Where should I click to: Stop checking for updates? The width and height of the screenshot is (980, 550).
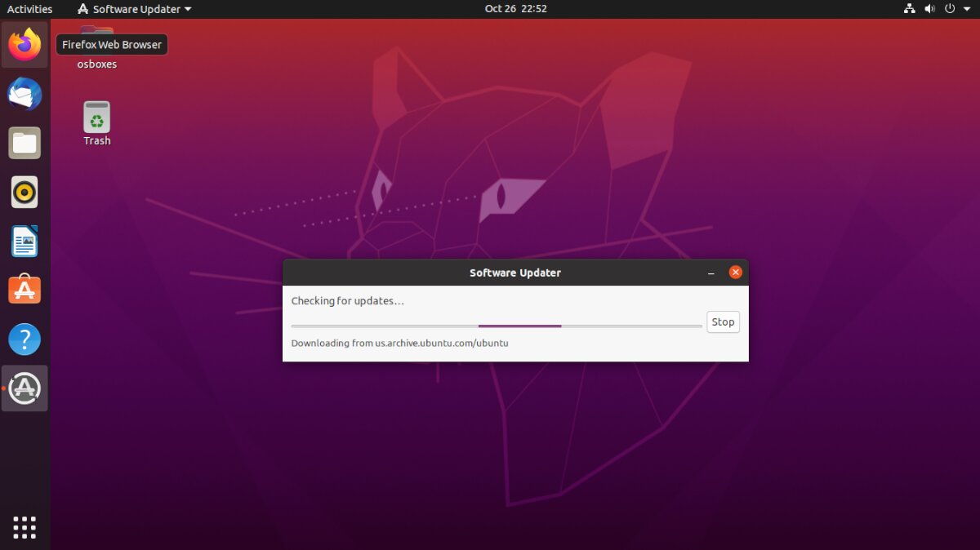pyautogui.click(x=723, y=322)
